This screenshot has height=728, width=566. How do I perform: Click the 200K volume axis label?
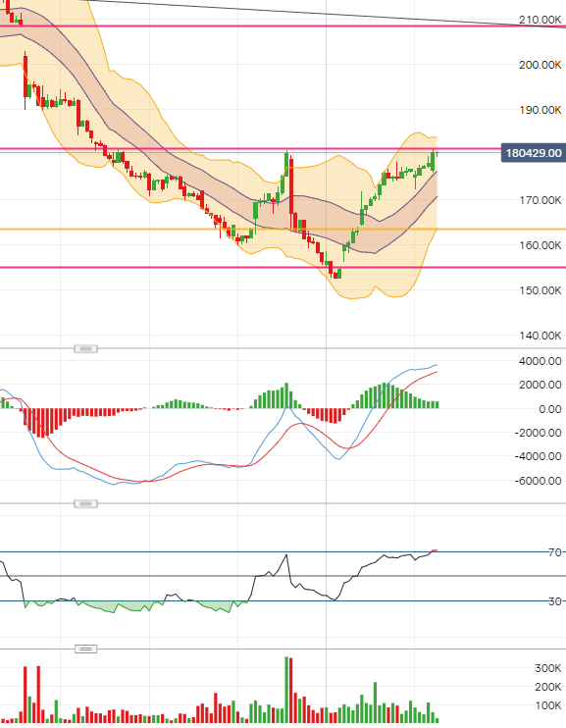(548, 687)
